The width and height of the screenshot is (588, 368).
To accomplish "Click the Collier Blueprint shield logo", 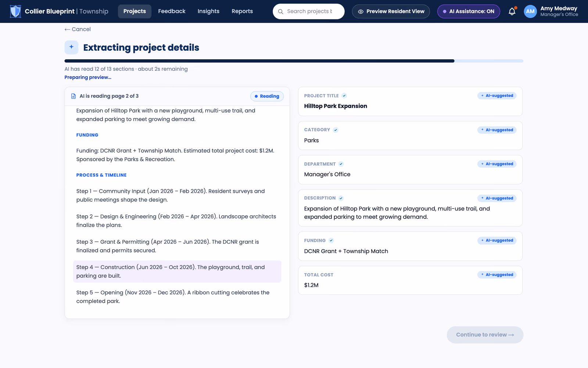I will point(15,11).
